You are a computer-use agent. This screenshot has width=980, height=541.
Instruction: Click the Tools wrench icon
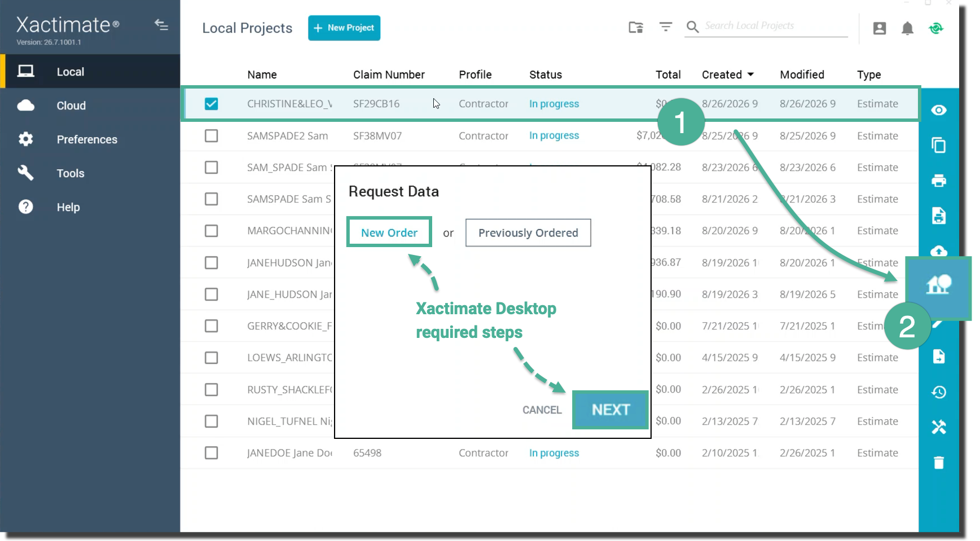(25, 173)
